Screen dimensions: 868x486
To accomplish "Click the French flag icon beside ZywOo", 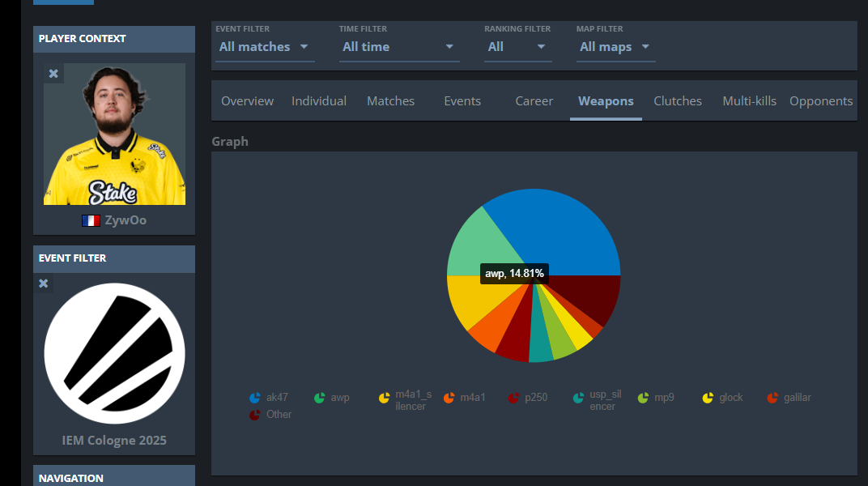I will click(91, 221).
